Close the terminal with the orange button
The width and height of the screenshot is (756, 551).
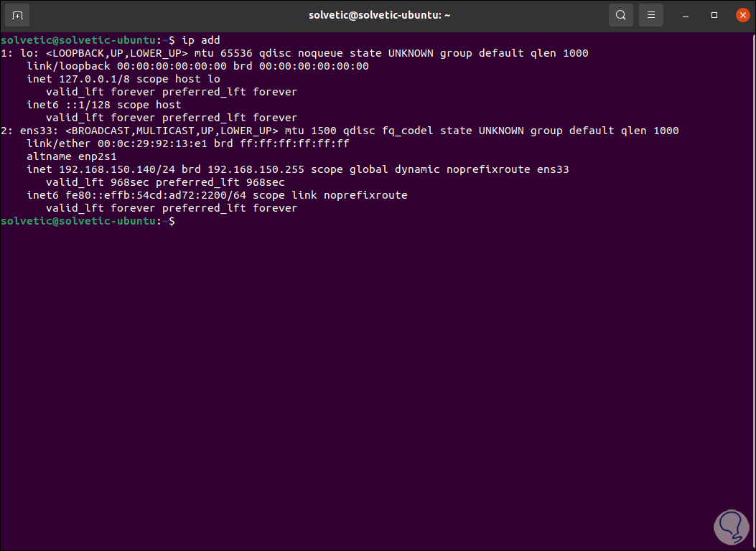coord(741,15)
